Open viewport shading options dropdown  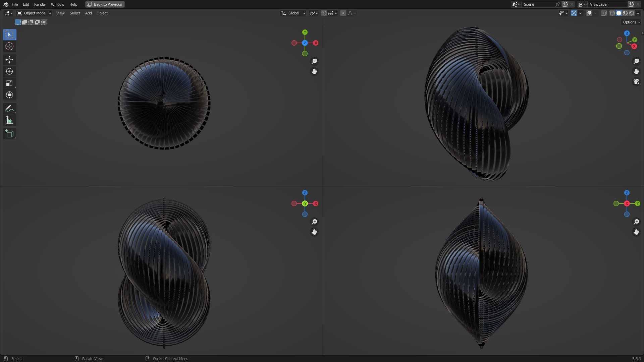pos(638,13)
